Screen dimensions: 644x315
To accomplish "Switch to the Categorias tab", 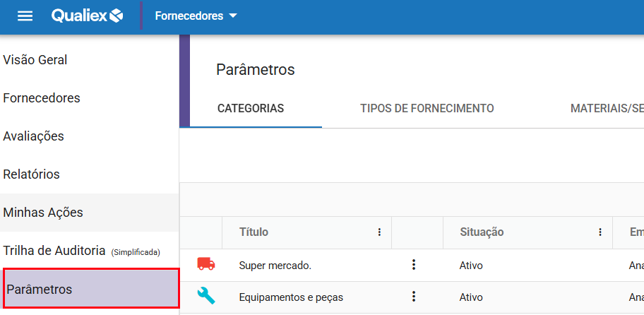I will click(x=251, y=109).
